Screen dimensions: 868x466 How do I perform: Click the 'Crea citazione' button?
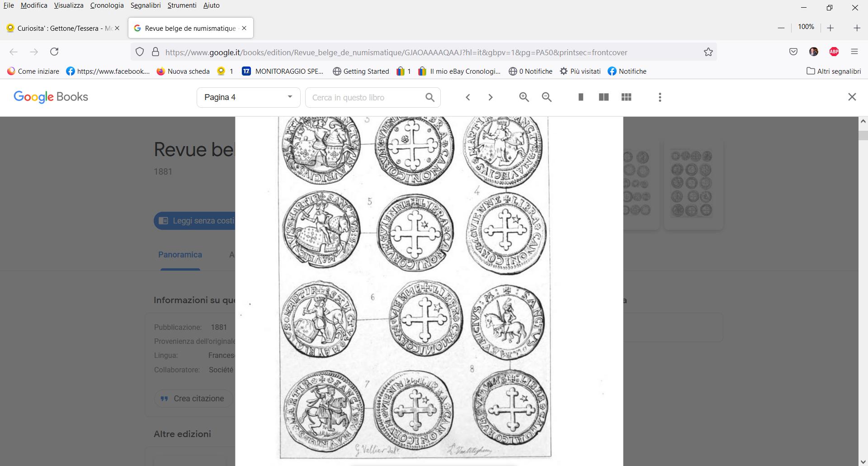coord(194,399)
